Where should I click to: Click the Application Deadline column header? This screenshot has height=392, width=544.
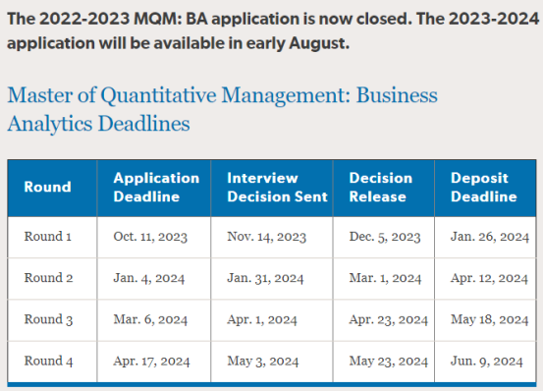[x=156, y=187]
